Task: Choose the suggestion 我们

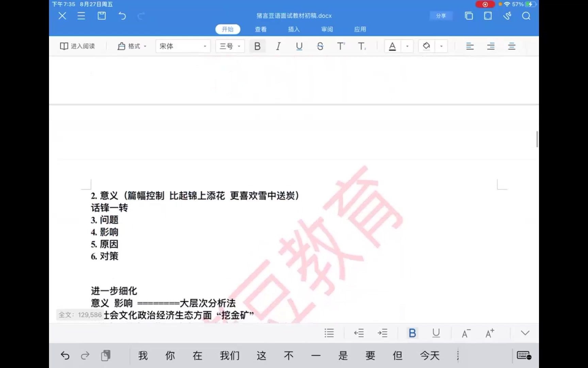Action: tap(230, 356)
